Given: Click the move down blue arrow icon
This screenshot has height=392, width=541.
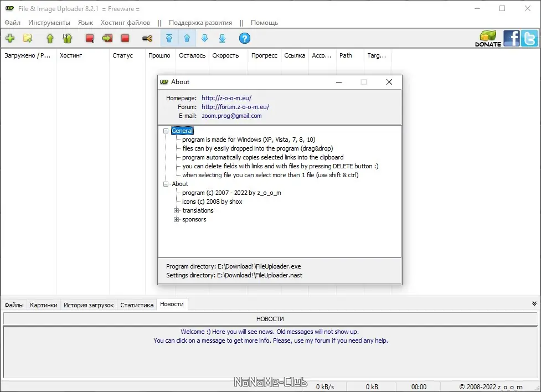Looking at the screenshot, I should 204,38.
